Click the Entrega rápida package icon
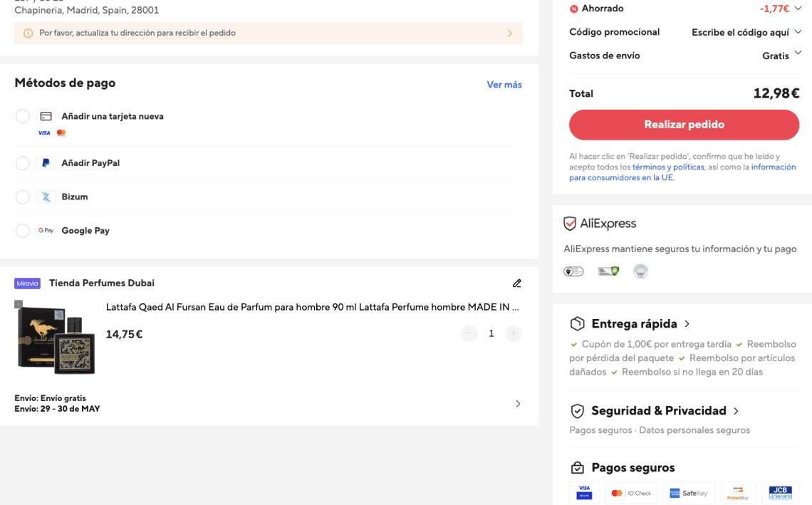The image size is (812, 505). [577, 323]
